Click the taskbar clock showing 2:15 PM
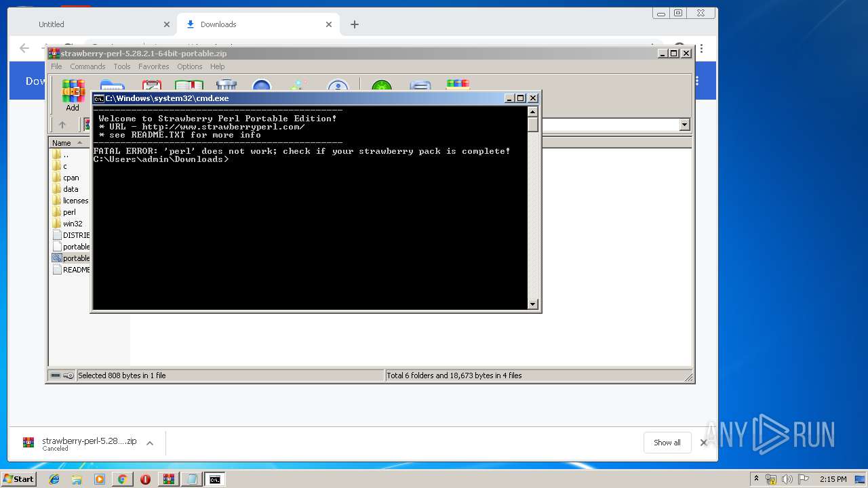 tap(833, 479)
